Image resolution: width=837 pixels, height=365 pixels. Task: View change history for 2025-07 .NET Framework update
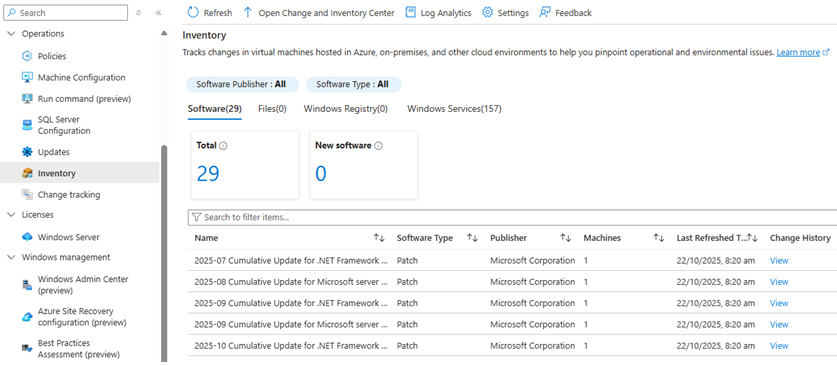point(779,260)
